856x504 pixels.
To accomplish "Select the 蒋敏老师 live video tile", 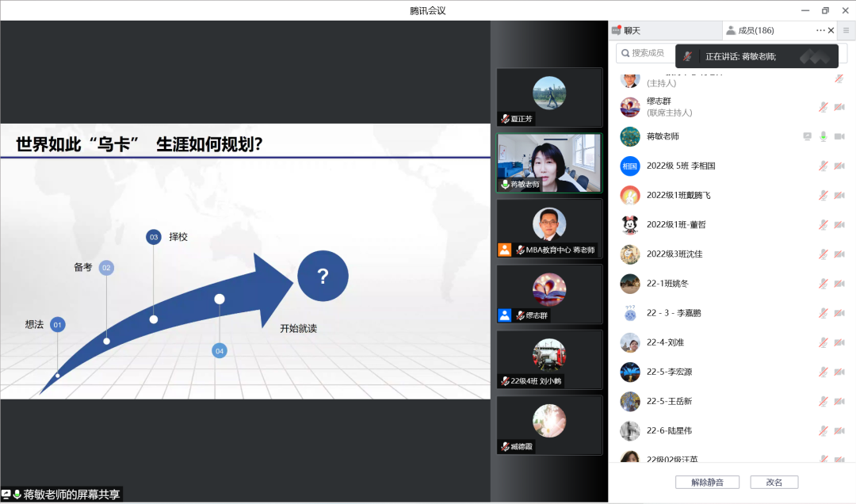I will click(549, 162).
